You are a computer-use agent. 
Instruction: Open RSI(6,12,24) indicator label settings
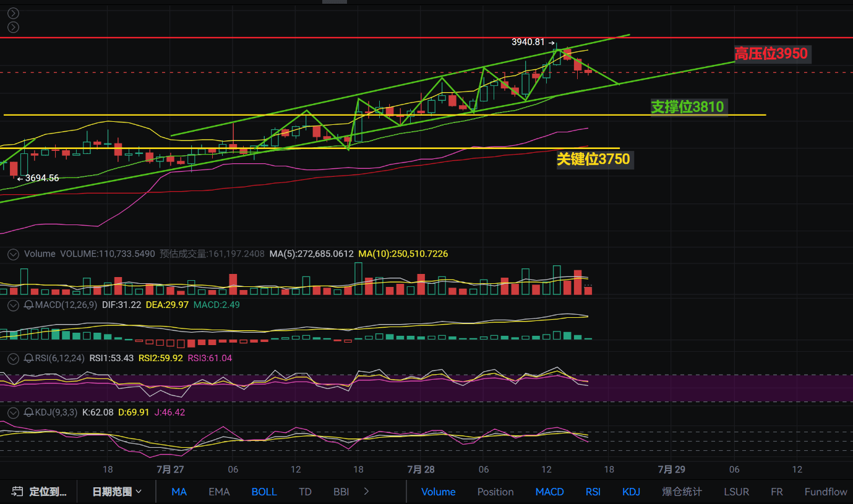pos(60,357)
